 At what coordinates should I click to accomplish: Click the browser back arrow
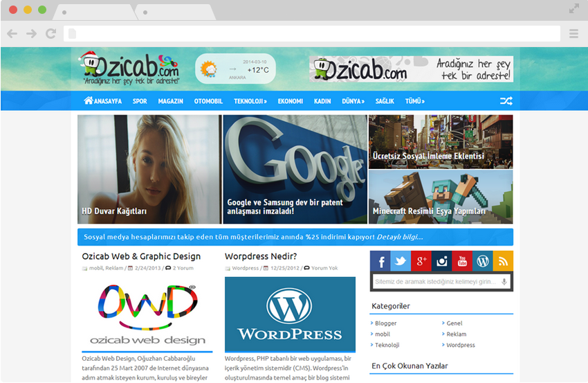coord(12,34)
